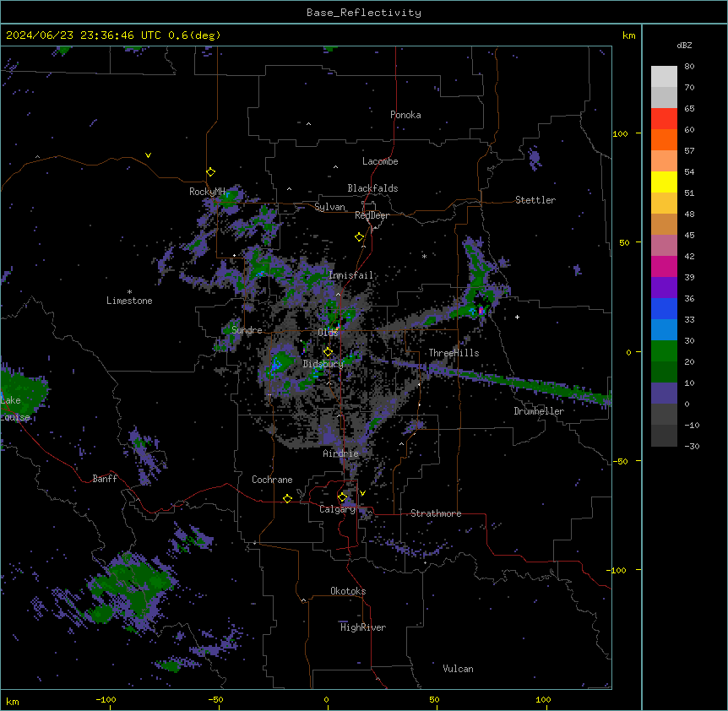Click the bottom axis -100 km tick label
The height and width of the screenshot is (711, 728).
tap(106, 699)
